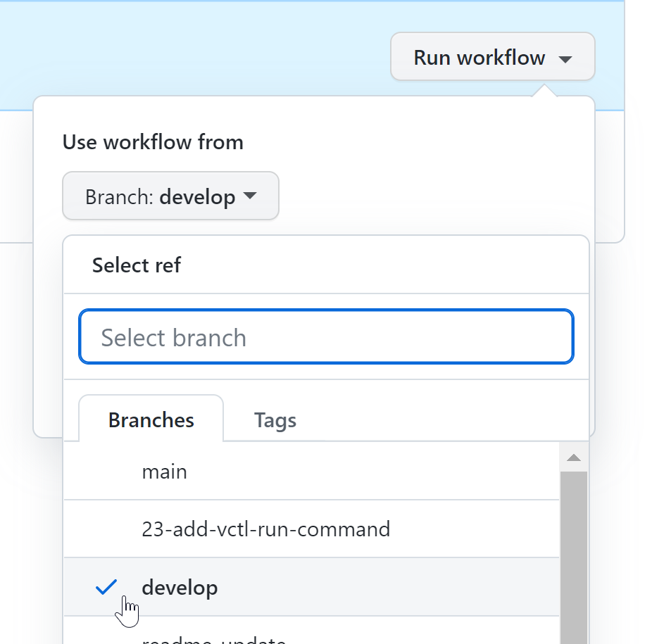Viewport: 652px width, 644px height.
Task: Focus the Select branch filter field
Action: point(327,336)
